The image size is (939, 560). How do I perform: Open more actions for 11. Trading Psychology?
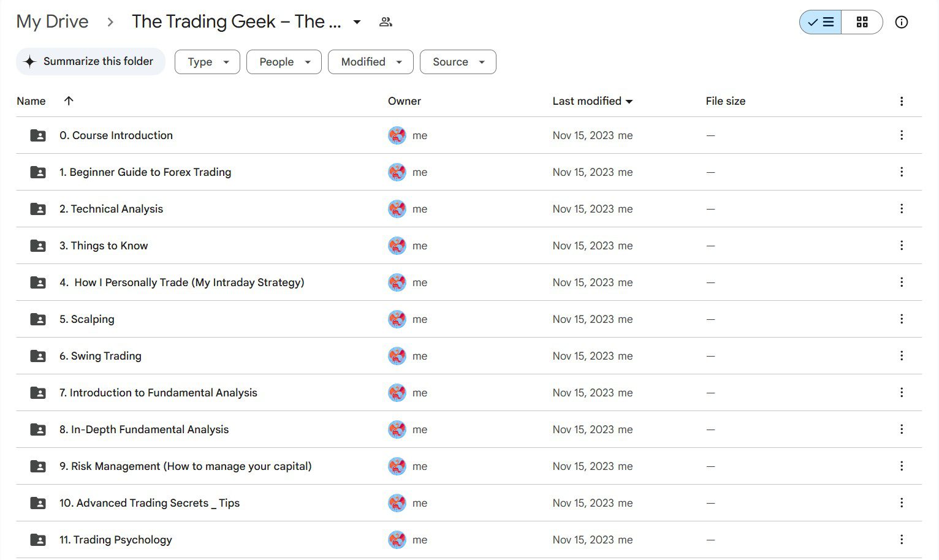(901, 540)
